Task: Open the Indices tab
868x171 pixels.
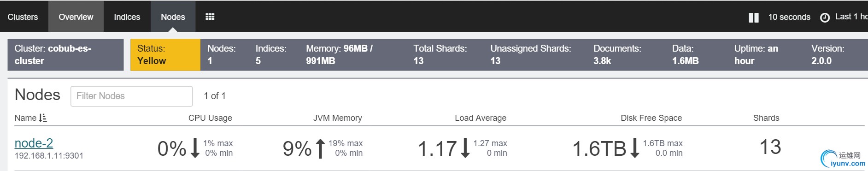Action: pyautogui.click(x=127, y=17)
